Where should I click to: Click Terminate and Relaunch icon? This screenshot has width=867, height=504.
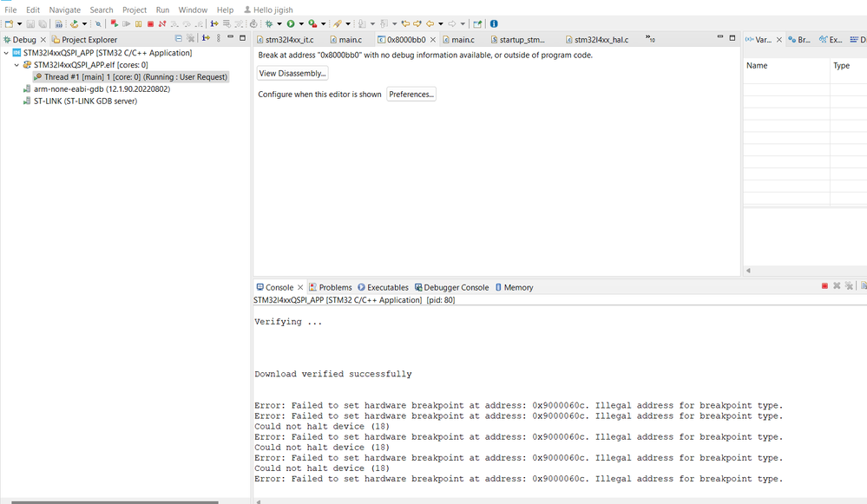pos(114,23)
